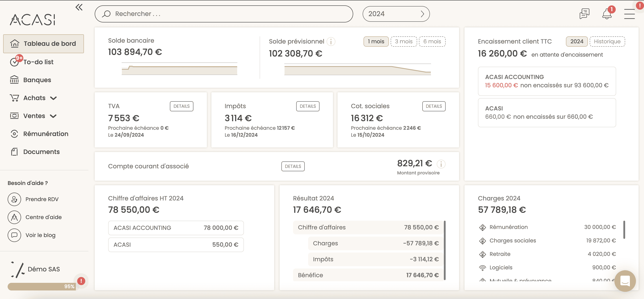Click Bénéfice 17 646,70 € row
The image size is (644, 299).
pyautogui.click(x=368, y=275)
